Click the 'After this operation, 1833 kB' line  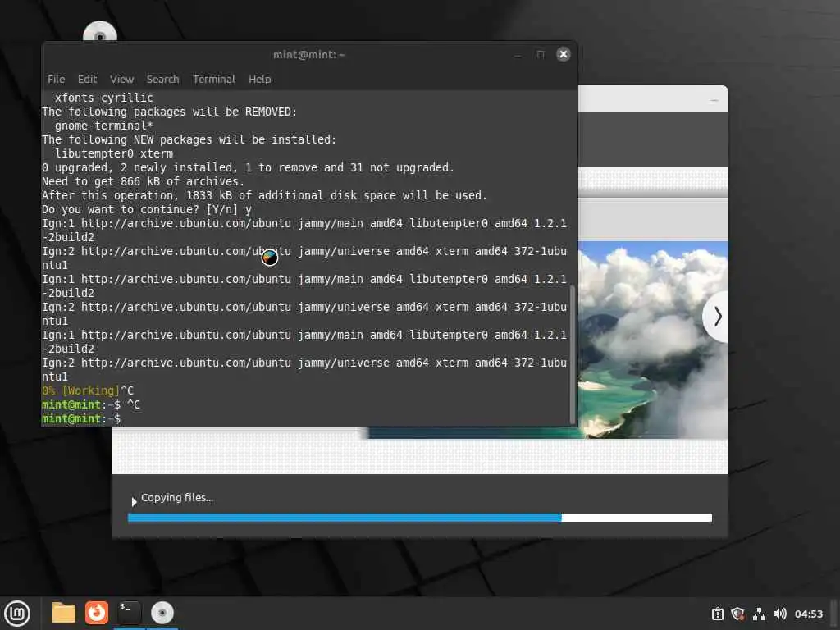[265, 195]
